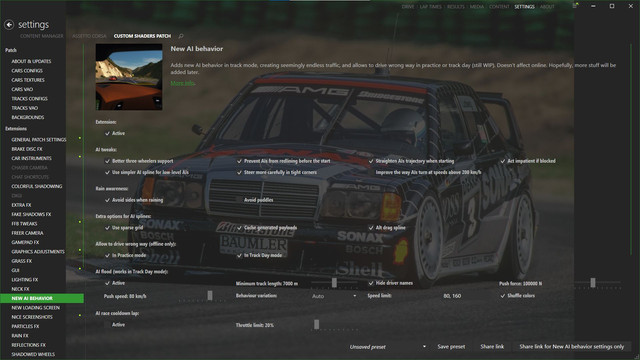Image resolution: width=640 pixels, height=360 pixels.
Task: Click Save preset button
Action: (451, 347)
